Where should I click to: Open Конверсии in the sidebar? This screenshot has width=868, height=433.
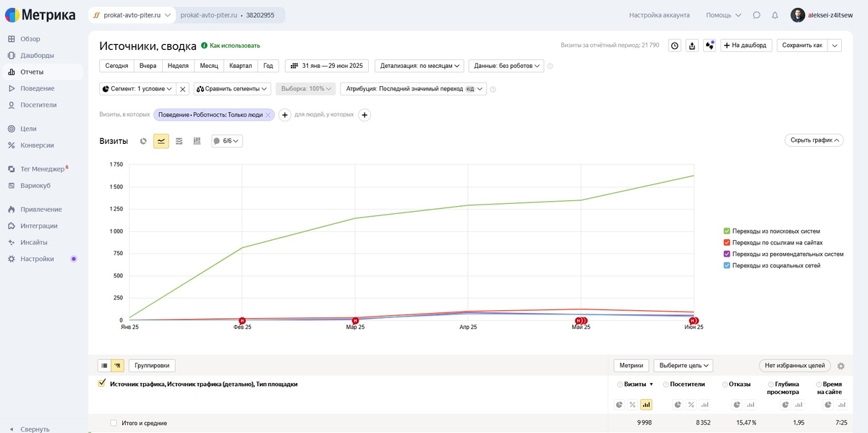tap(38, 145)
